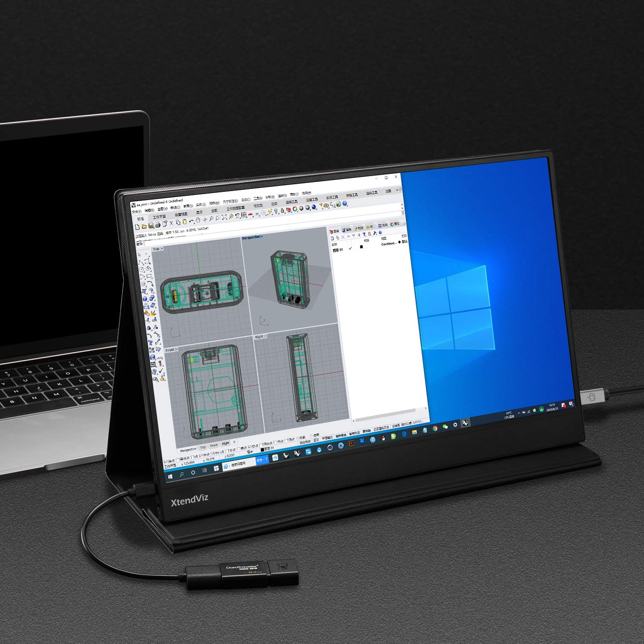Viewport: 644px width, 644px height.
Task: Toggle 锁定格点 in the status bar
Action: tap(305, 442)
